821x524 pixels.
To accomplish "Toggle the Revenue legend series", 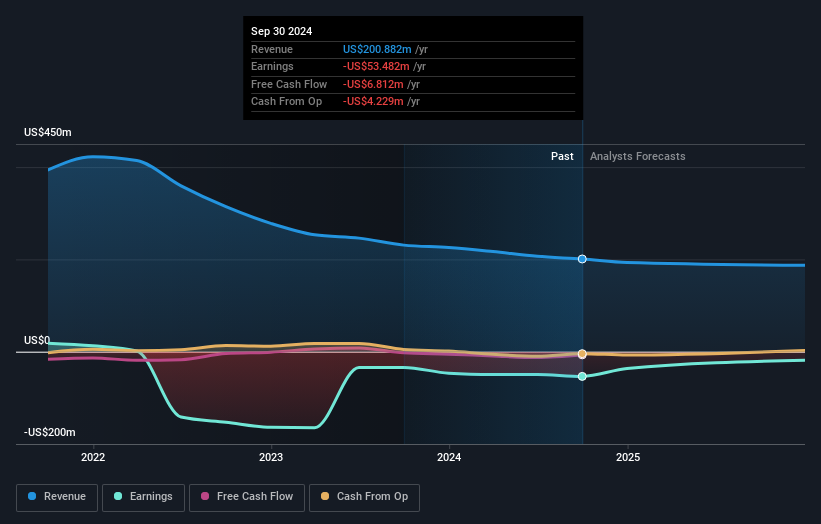I will click(57, 497).
